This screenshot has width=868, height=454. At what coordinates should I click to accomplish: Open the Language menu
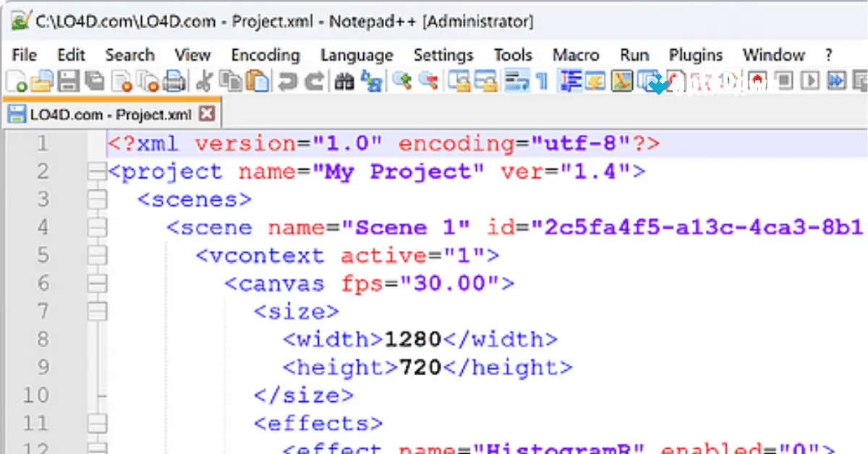pos(356,54)
